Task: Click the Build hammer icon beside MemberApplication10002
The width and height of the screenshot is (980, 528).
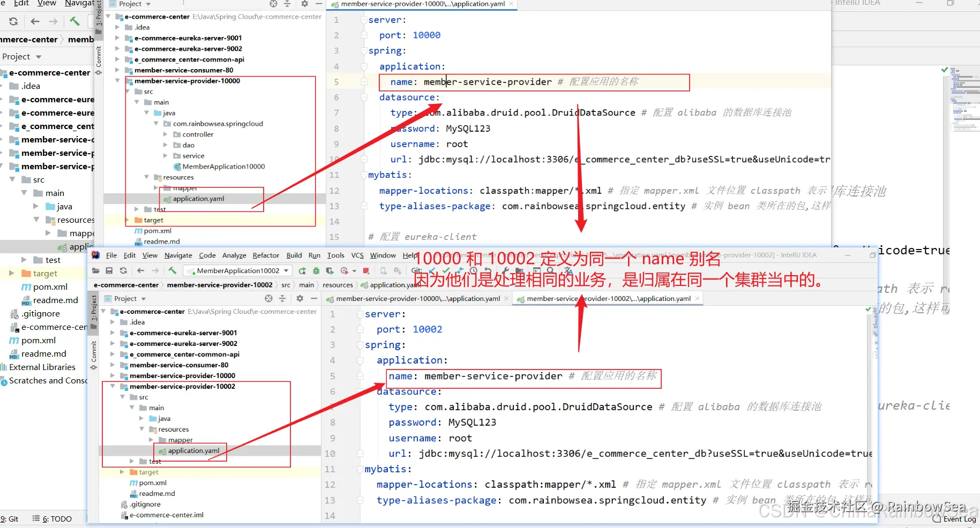Action: click(x=172, y=270)
